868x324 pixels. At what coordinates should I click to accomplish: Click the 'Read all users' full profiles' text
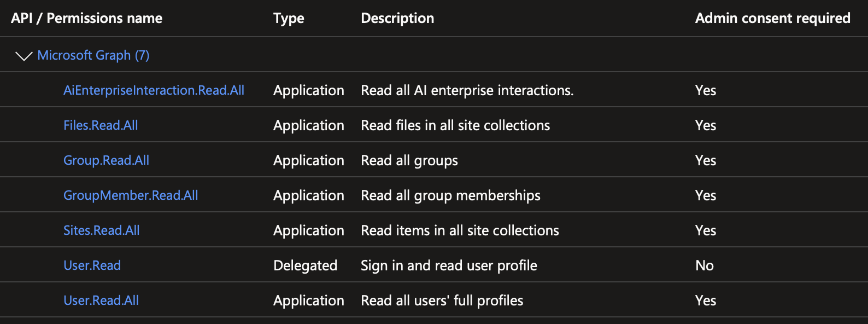tap(442, 300)
